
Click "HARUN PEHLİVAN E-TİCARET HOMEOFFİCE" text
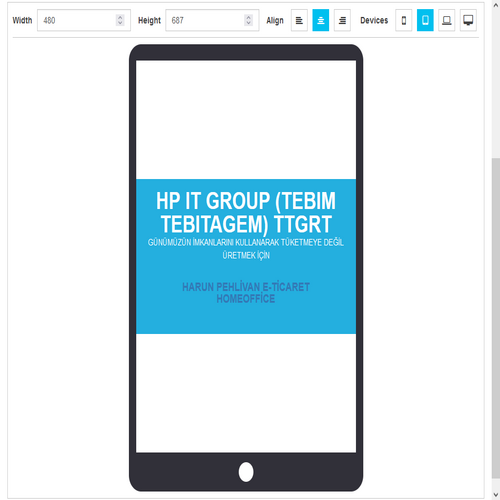point(246,293)
